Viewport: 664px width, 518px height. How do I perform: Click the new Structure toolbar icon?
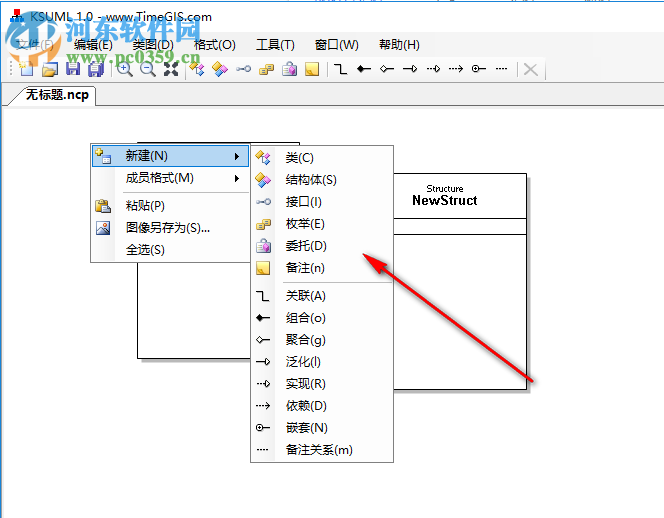[x=220, y=69]
